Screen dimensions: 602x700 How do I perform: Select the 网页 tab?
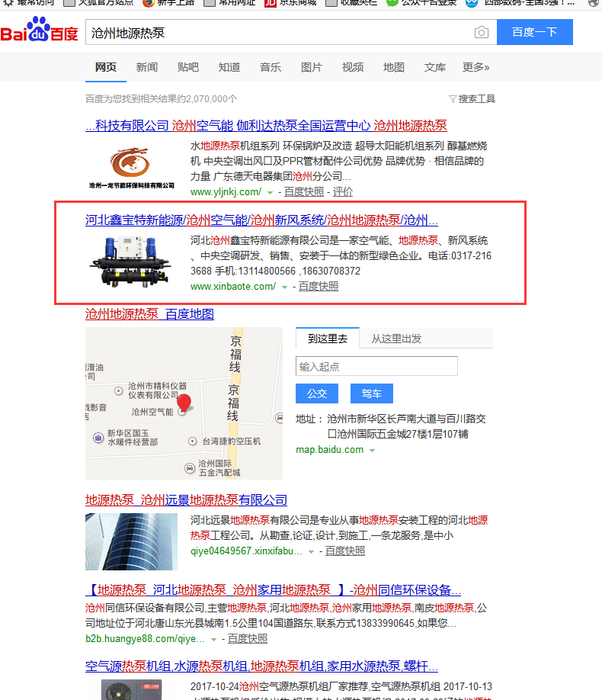coord(106,67)
